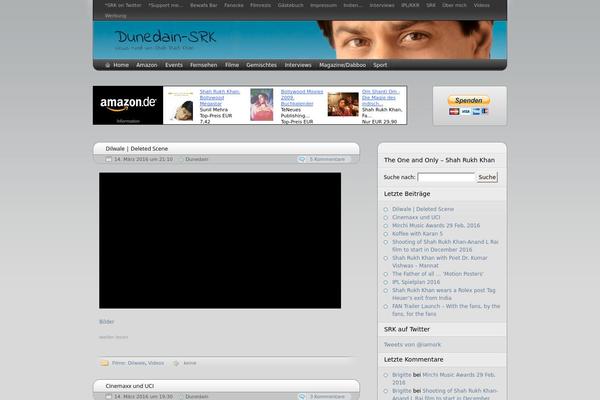Screen dimensions: 600x400
Task: Open the Interviews item in lower navigation bar
Action: [x=298, y=65]
